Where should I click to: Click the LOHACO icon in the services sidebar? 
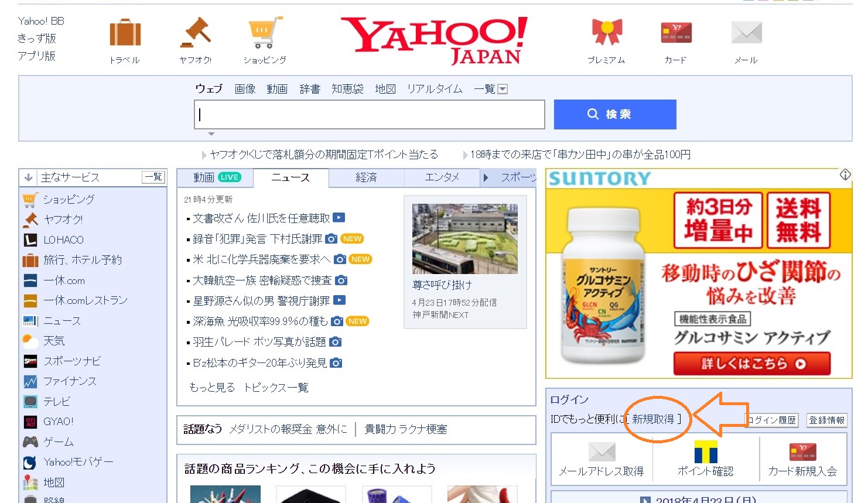click(x=30, y=239)
